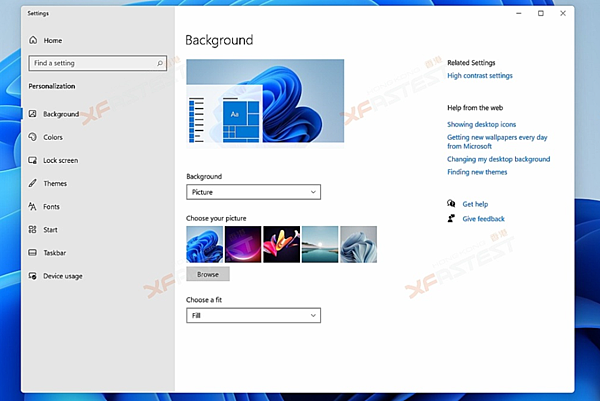Open Fonts settings
The width and height of the screenshot is (600, 401).
(x=98, y=207)
